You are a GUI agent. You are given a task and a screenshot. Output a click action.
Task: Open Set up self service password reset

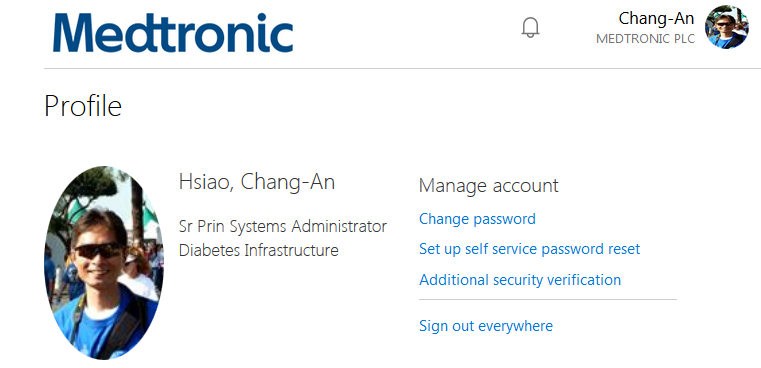point(529,249)
